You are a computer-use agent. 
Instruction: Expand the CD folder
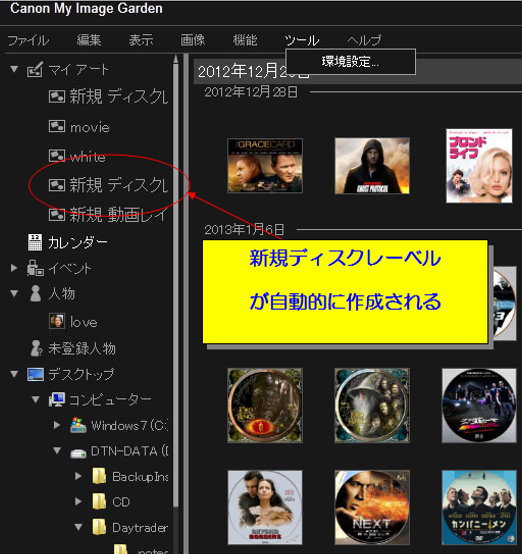(78, 502)
